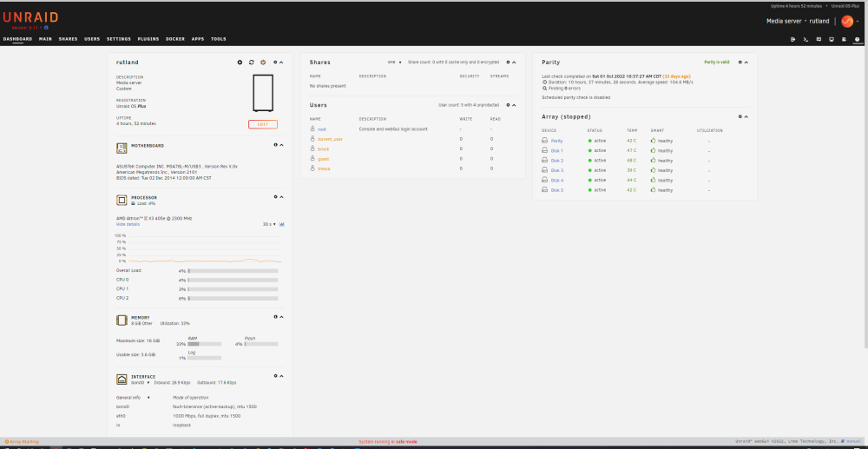The height and width of the screenshot is (449, 868).
Task: Click the drive icon next to Disk 3
Action: 545,170
